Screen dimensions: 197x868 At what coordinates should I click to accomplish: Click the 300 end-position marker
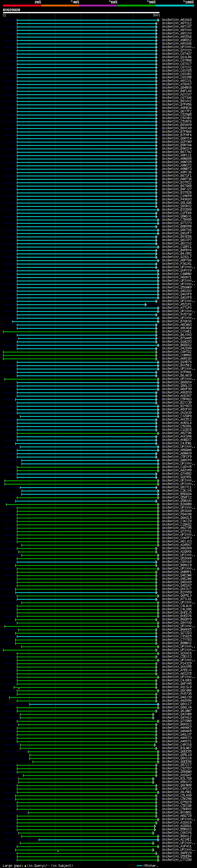[155, 15]
